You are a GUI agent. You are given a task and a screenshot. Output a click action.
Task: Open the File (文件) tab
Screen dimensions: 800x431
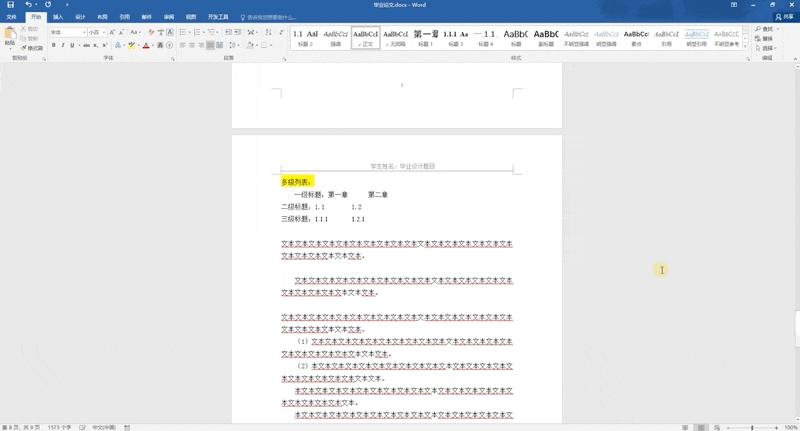click(x=11, y=17)
